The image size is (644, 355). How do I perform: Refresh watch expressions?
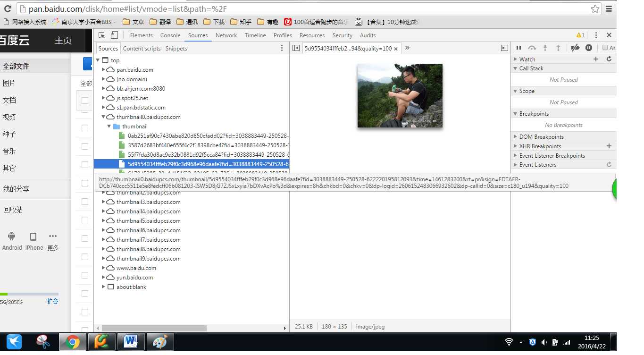point(609,59)
